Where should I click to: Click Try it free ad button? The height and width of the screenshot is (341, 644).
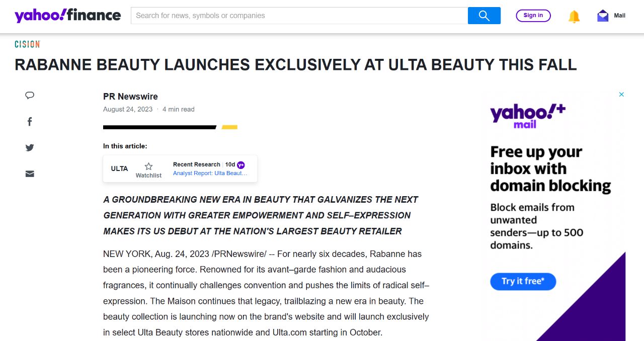click(x=523, y=282)
